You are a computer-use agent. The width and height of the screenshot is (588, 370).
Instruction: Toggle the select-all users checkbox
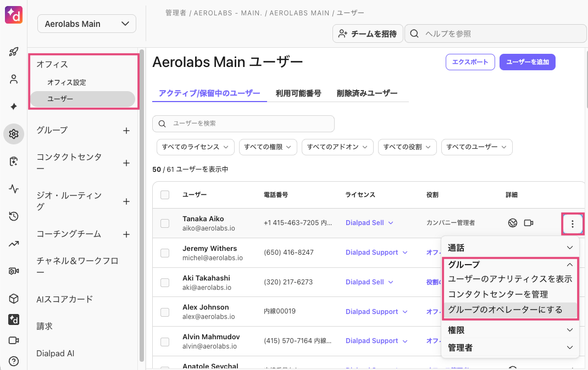point(165,195)
